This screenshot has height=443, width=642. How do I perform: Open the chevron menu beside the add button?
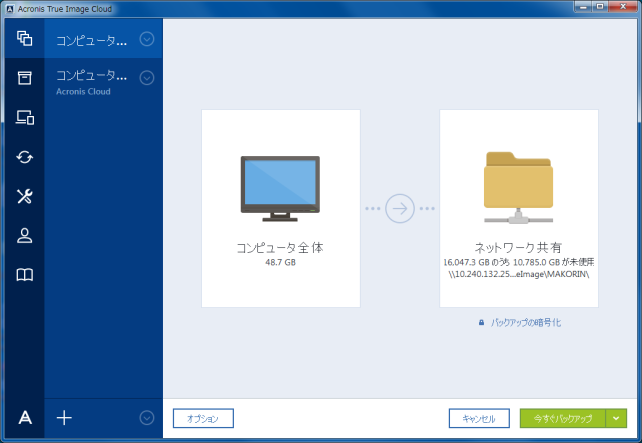coord(147,418)
